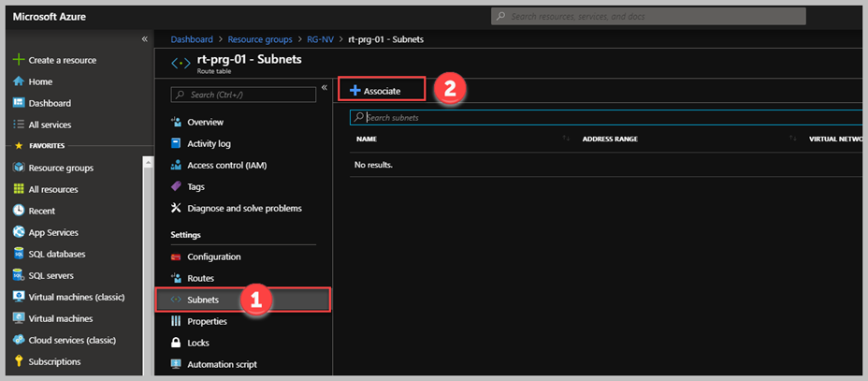Follow the RG-NV breadcrumb link
This screenshot has width=868, height=381.
pyautogui.click(x=320, y=39)
